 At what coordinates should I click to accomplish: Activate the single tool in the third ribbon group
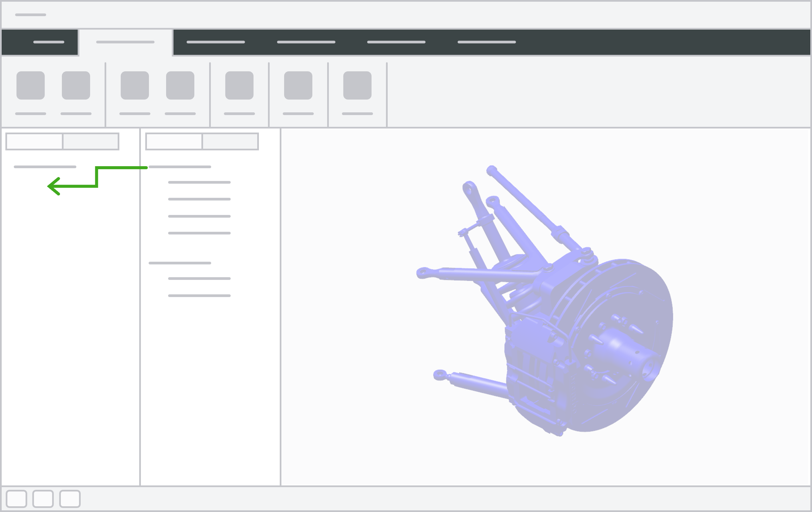(239, 85)
